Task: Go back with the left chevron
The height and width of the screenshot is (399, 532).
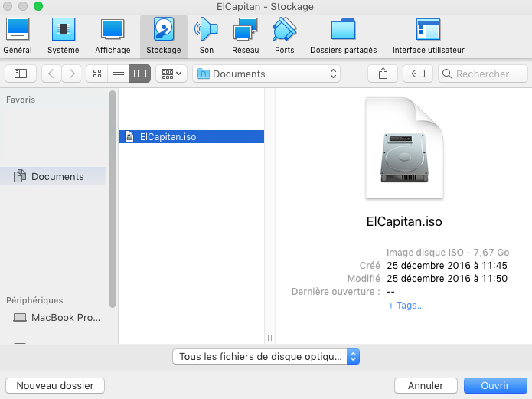Action: (x=51, y=74)
